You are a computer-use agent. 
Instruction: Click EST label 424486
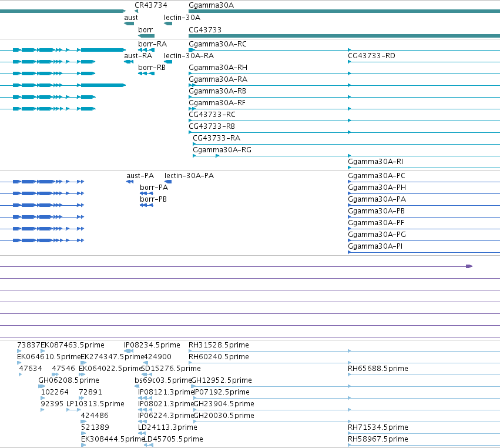coord(95,416)
